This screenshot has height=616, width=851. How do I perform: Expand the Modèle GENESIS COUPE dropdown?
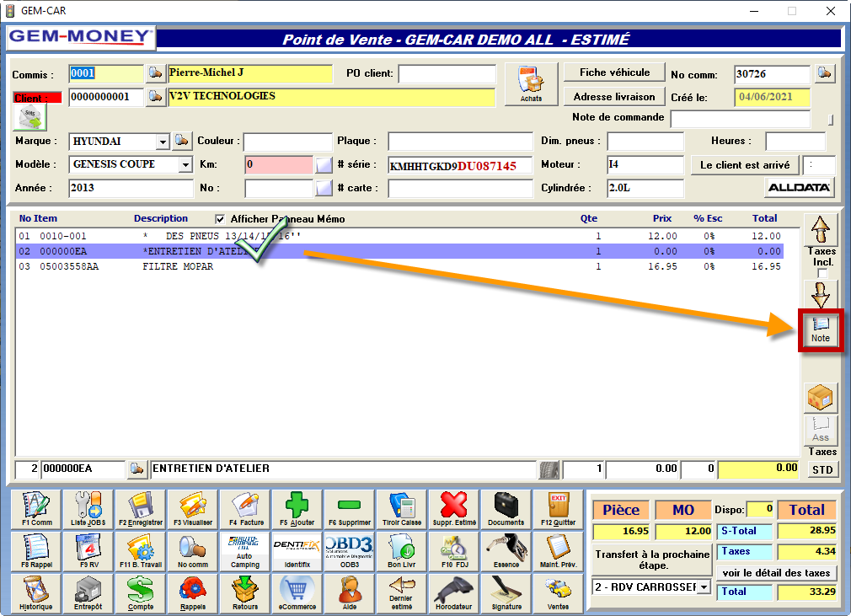click(x=185, y=164)
